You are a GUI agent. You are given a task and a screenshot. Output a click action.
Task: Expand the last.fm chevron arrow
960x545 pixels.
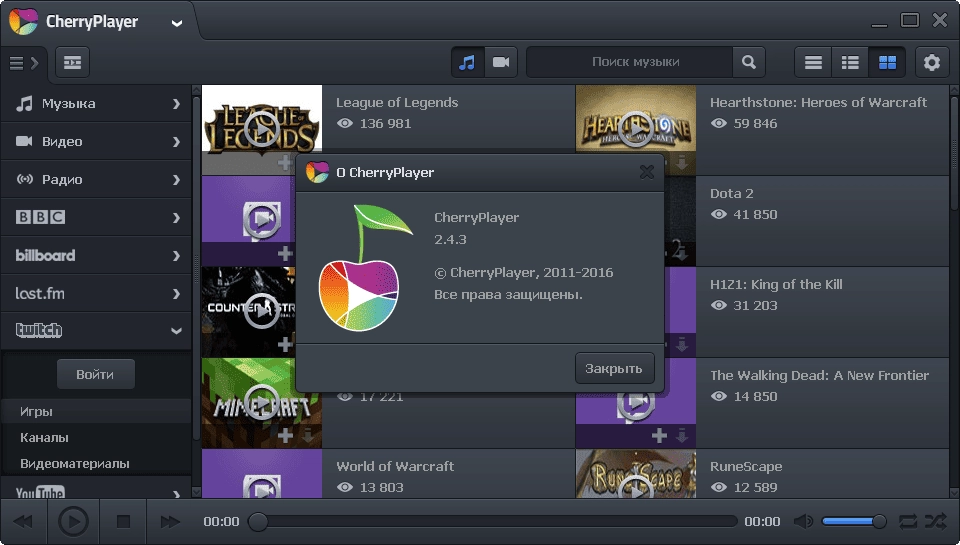coord(176,293)
